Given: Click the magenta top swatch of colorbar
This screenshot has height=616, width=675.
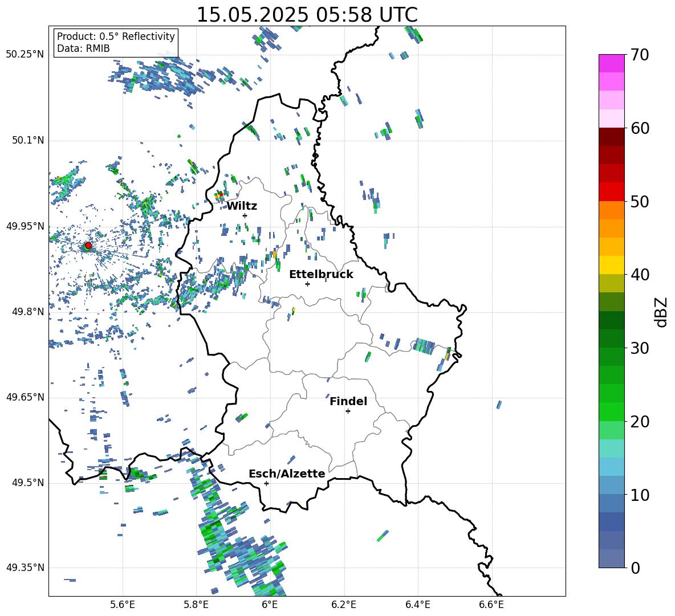Looking at the screenshot, I should pyautogui.click(x=612, y=63).
